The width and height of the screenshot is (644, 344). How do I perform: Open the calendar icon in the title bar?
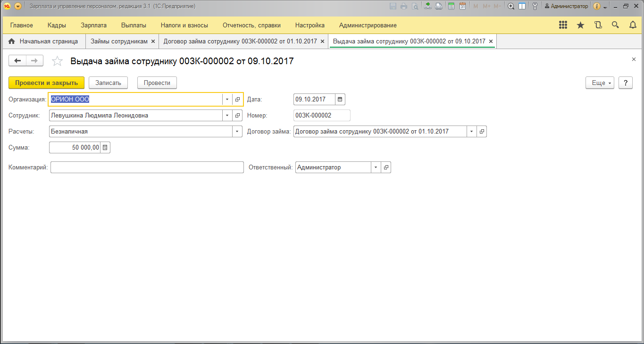(x=462, y=6)
